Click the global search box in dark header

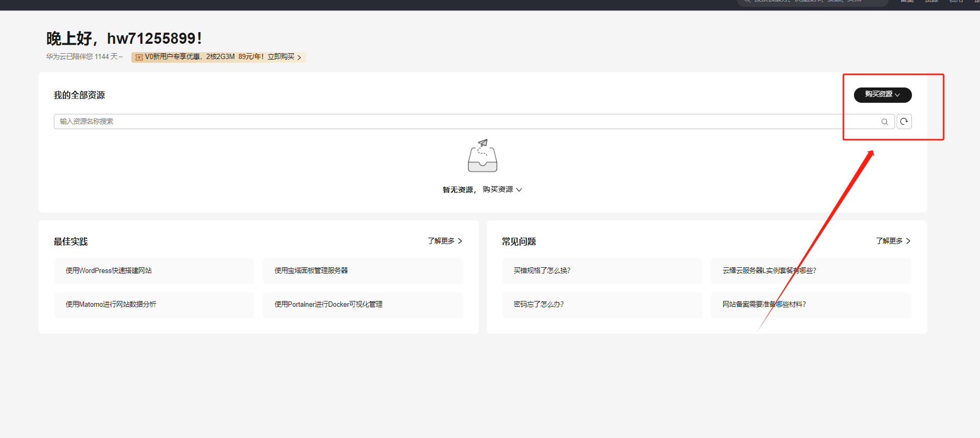[812, 2]
